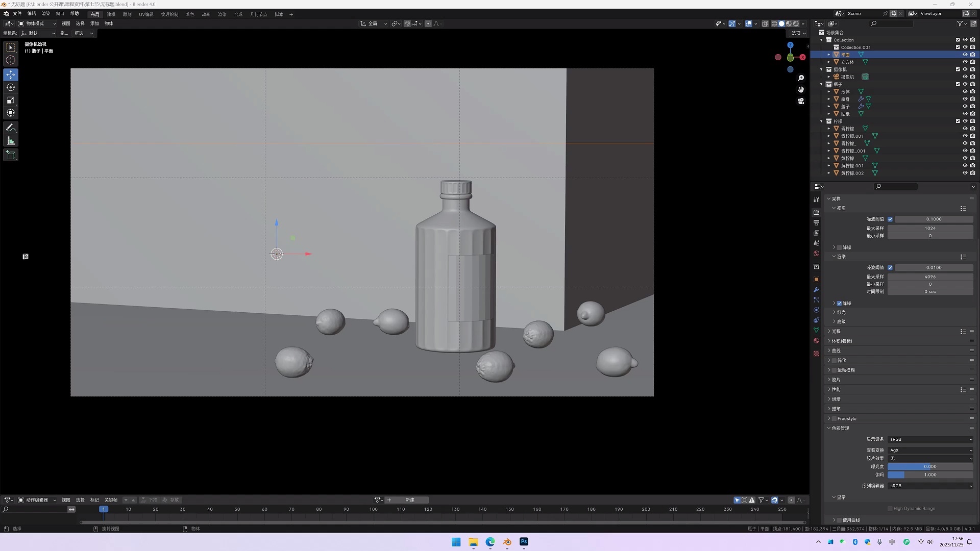980x551 pixels.
Task: Select the Move tool in the toolbar
Action: pos(11,74)
